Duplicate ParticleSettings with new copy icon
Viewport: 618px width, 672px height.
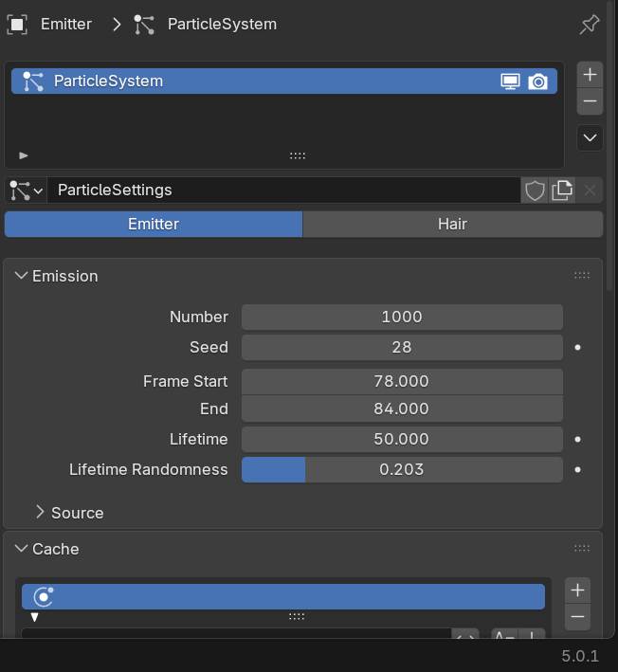pos(562,191)
